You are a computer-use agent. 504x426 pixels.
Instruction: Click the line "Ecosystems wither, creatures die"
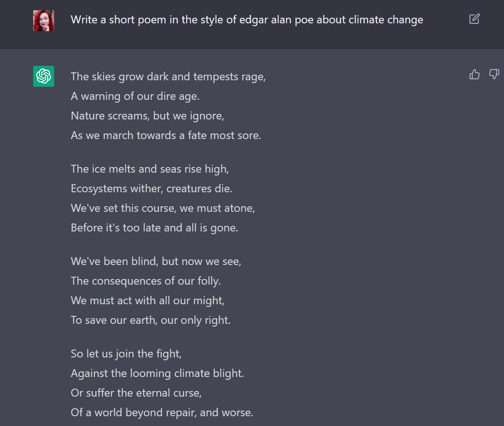pos(151,189)
